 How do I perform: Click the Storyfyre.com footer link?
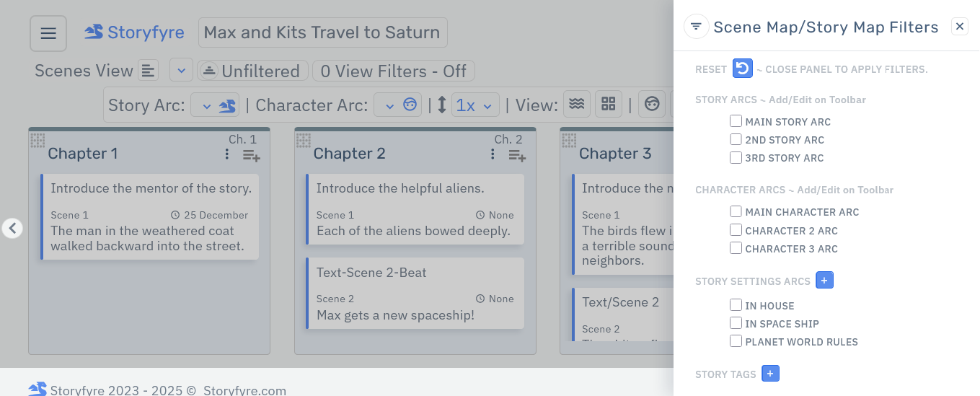pyautogui.click(x=244, y=390)
